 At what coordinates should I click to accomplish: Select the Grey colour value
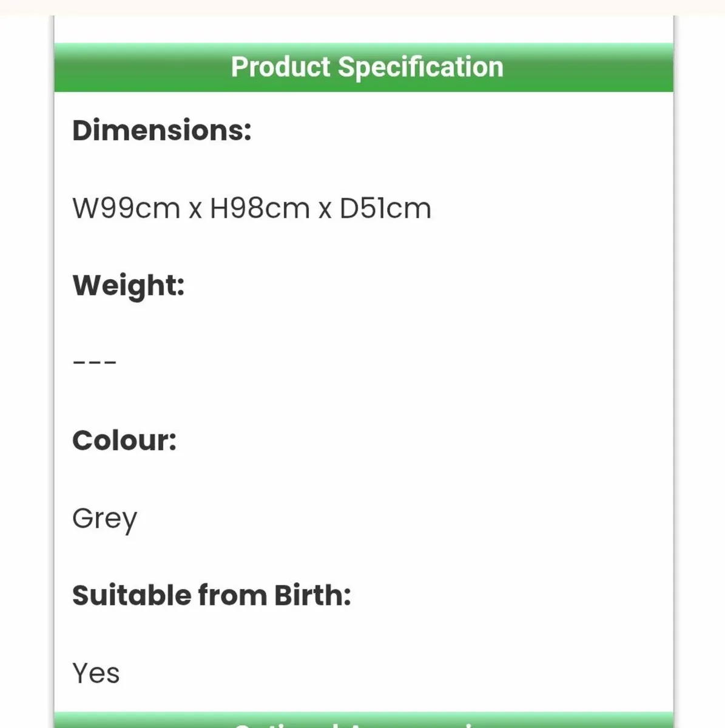[104, 519]
